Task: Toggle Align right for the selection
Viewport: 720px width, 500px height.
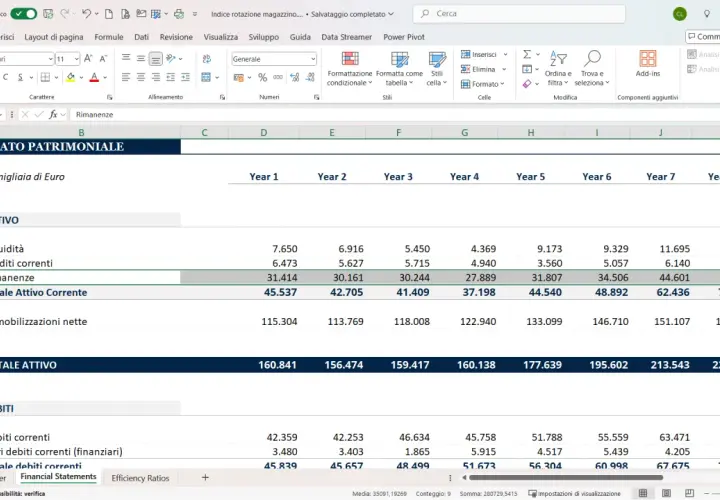Action: (156, 77)
